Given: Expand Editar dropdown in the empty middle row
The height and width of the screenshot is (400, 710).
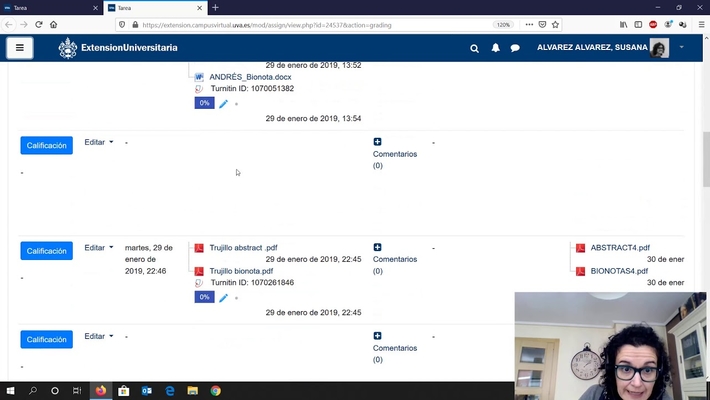Looking at the screenshot, I should [99, 142].
